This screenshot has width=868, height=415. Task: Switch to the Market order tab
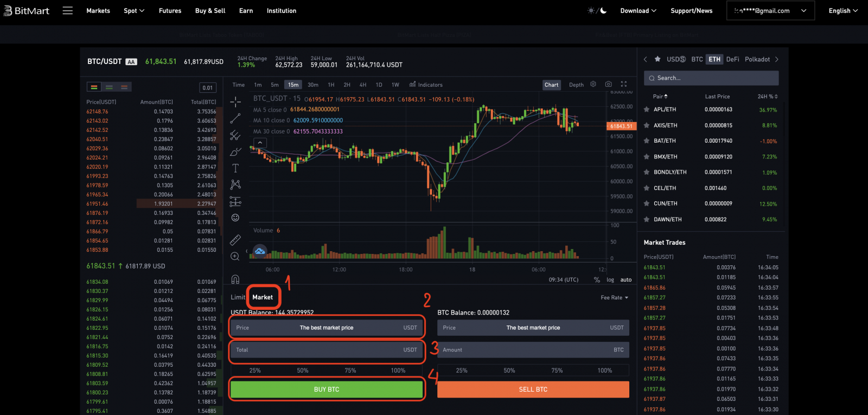click(x=263, y=297)
